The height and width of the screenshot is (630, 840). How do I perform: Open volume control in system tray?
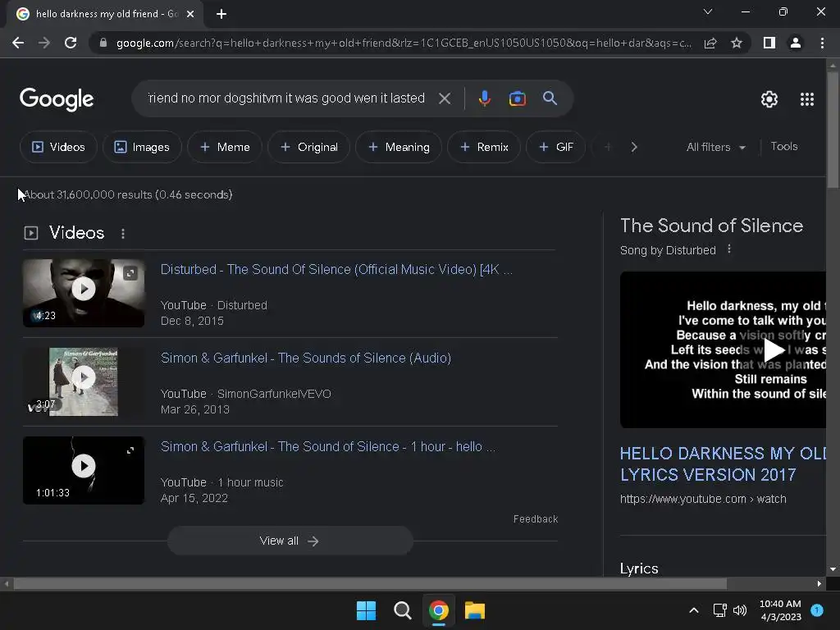click(x=740, y=610)
